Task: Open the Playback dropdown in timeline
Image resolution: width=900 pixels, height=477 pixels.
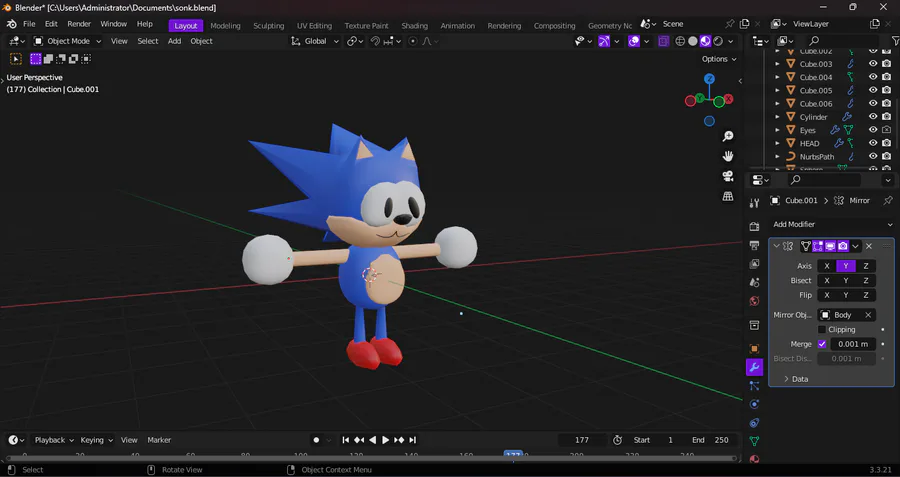Action: pyautogui.click(x=54, y=440)
